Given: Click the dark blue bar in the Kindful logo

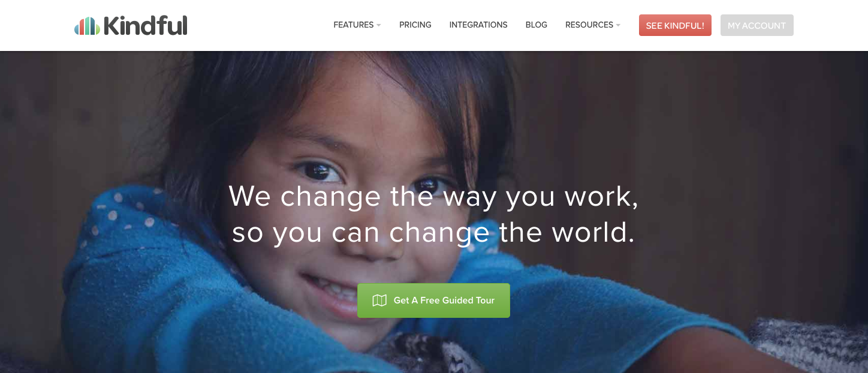Looking at the screenshot, I should [92, 26].
